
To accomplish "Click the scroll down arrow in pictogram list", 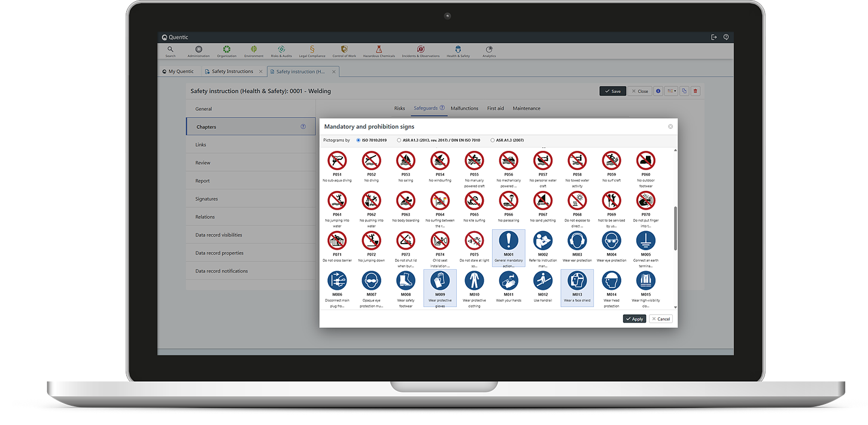I will (x=676, y=306).
